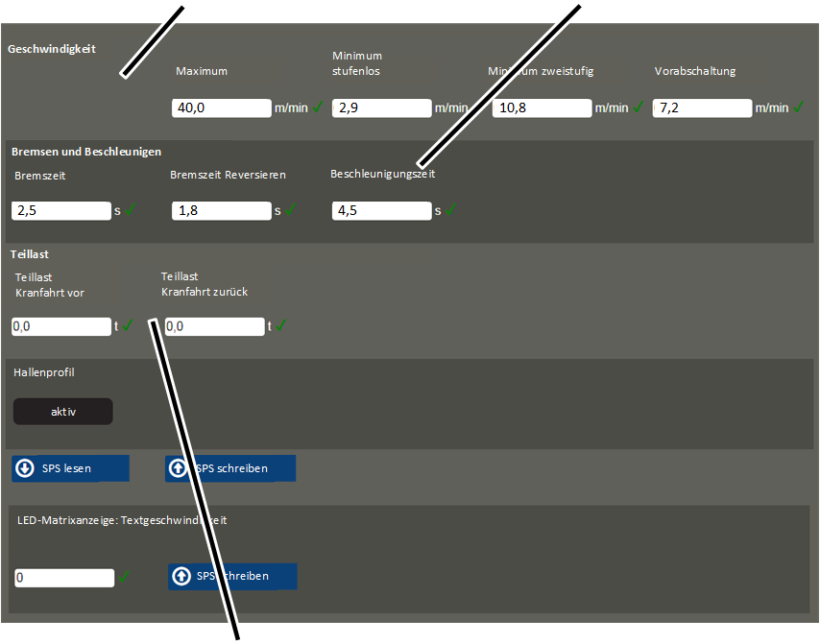Edit the Teillast Kranfahrt zurück field
820x644 pixels.
214,326
